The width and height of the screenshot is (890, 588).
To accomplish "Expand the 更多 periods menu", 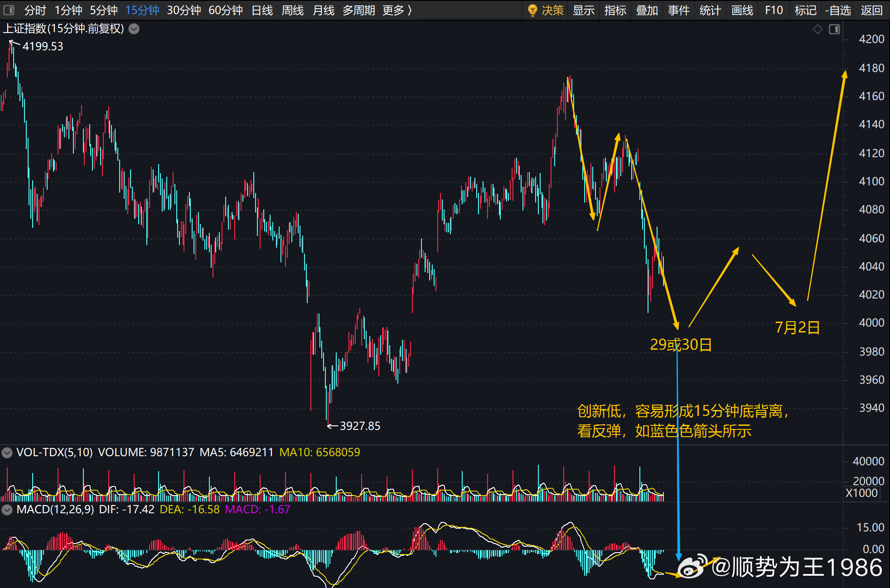I will [x=397, y=10].
